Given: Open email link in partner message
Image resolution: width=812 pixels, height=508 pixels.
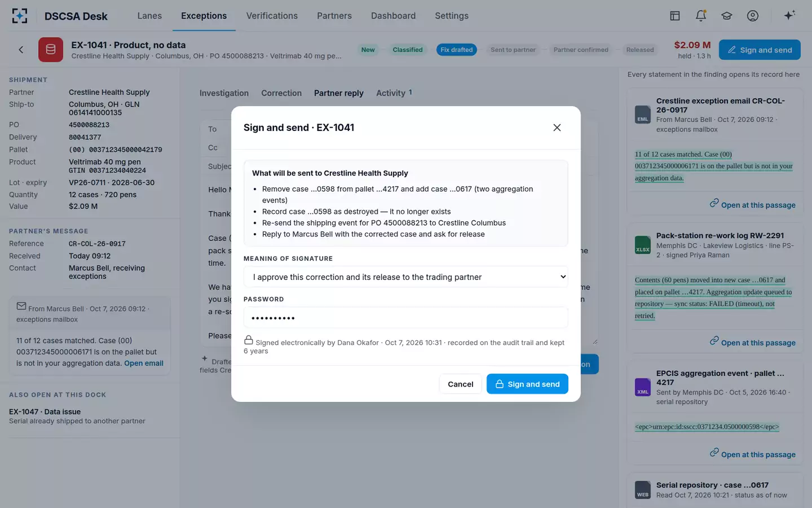Looking at the screenshot, I should (144, 364).
